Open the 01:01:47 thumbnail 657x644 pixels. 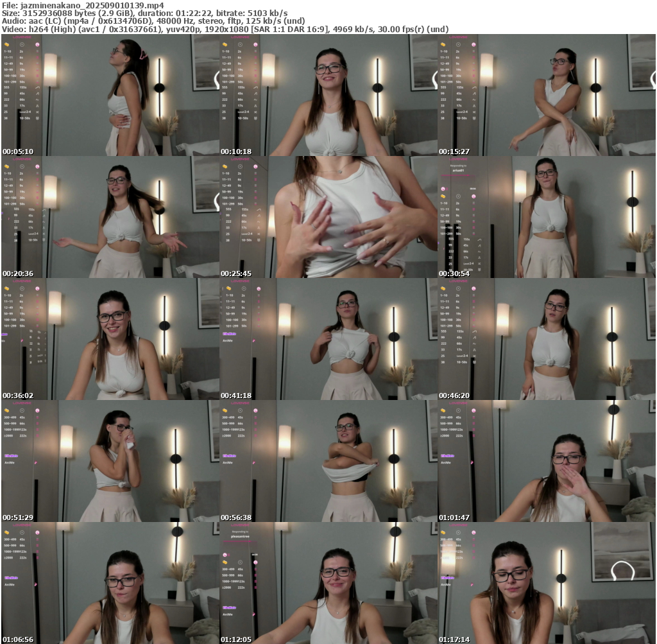point(547,461)
